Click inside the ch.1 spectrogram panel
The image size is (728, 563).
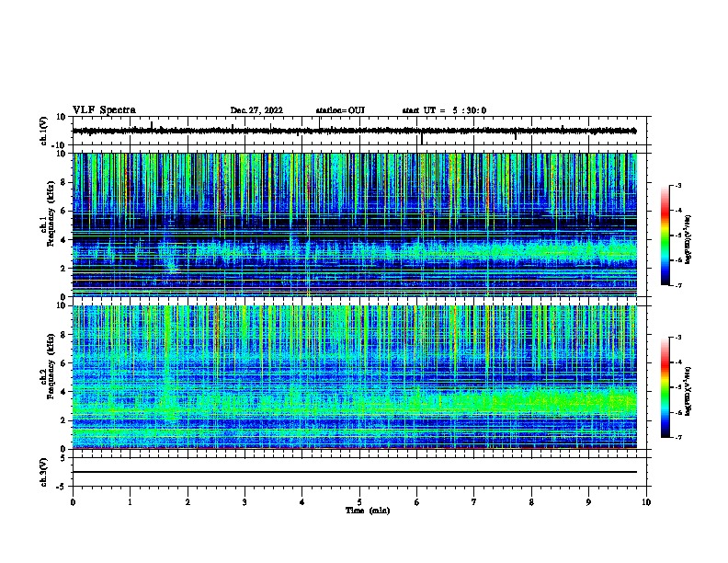coord(355,224)
